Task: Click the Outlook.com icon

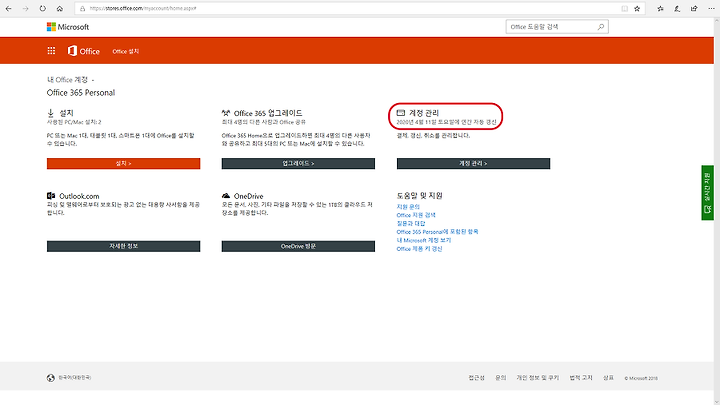Action: 51,196
